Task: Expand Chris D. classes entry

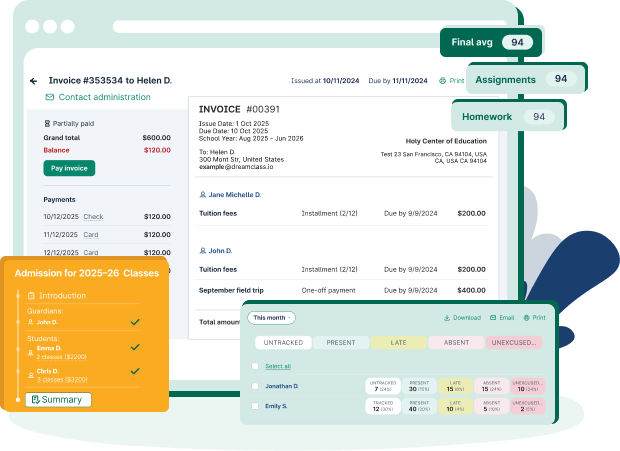Action: click(59, 380)
